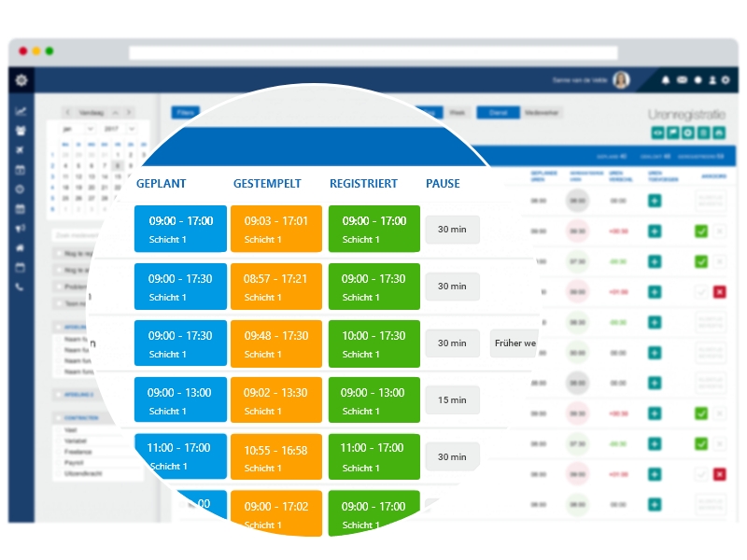Open the clock icon in left sidebar
The image size is (747, 560).
(20, 189)
